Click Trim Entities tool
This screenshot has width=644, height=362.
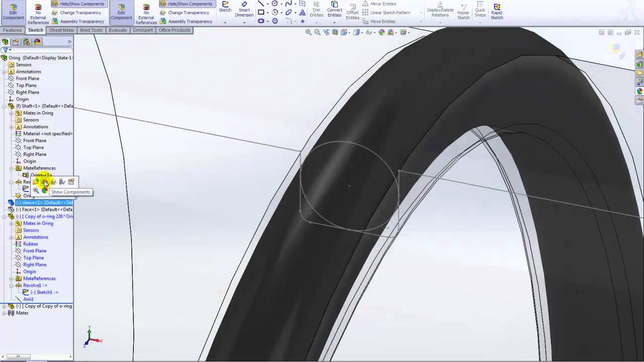(316, 10)
